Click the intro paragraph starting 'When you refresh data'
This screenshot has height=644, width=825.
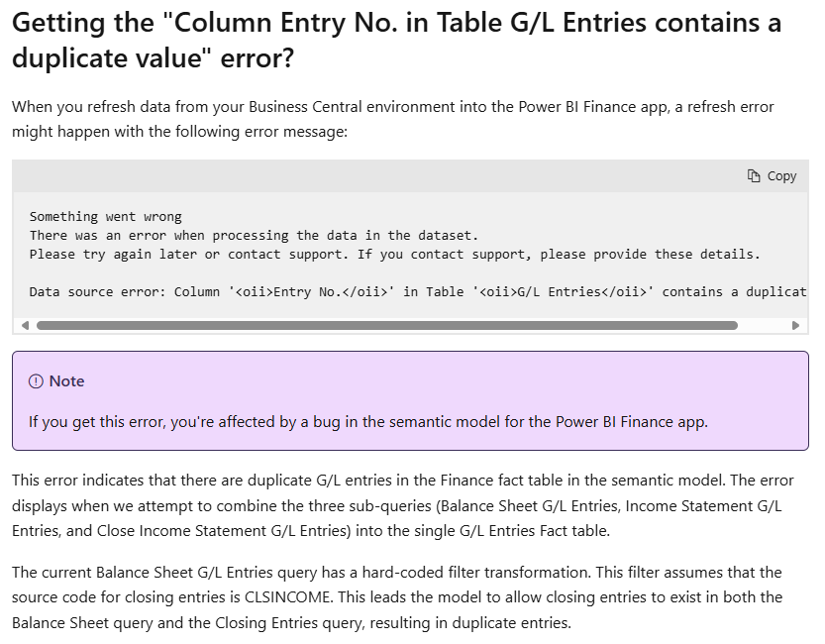(x=392, y=119)
